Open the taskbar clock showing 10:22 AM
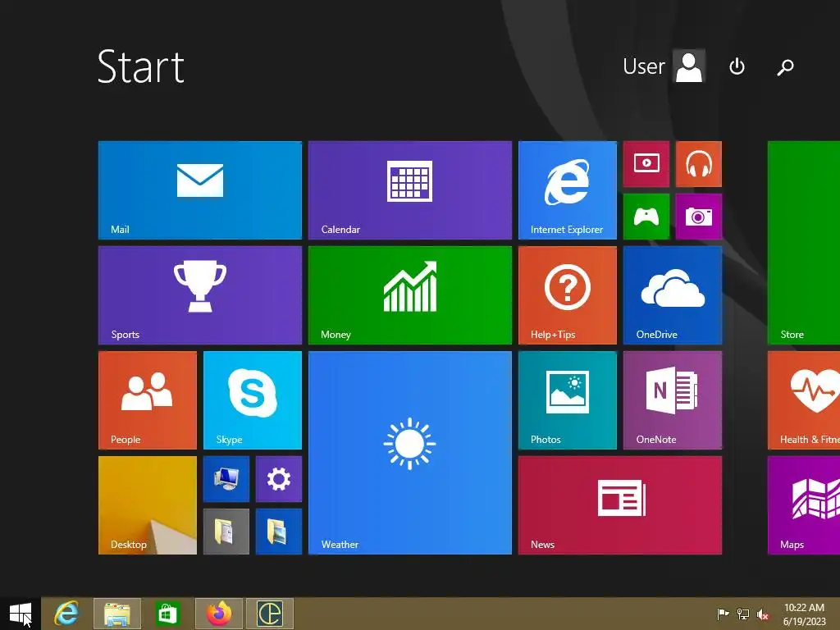The image size is (840, 630). coord(804,614)
